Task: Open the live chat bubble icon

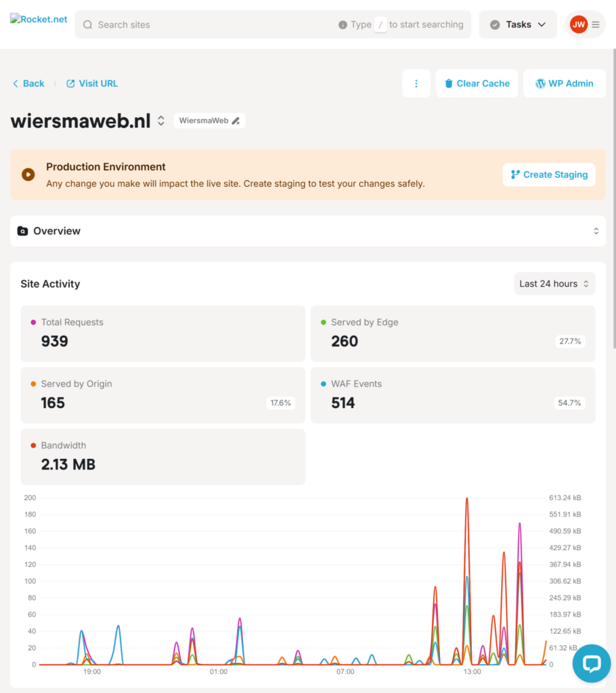Action: (591, 663)
